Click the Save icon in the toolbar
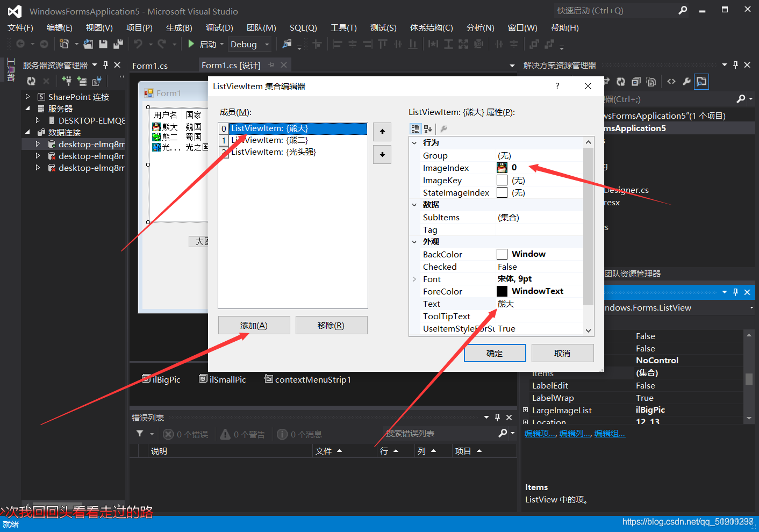759x532 pixels. pyautogui.click(x=103, y=44)
